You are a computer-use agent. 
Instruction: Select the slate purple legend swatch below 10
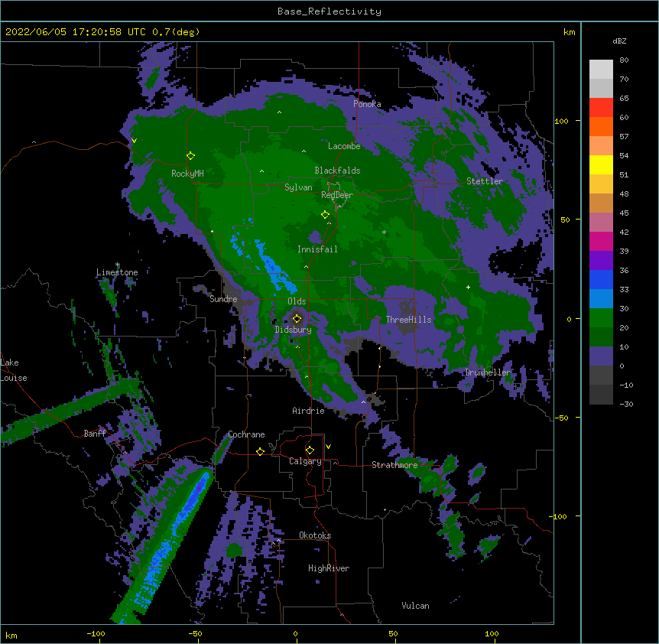coord(601,356)
